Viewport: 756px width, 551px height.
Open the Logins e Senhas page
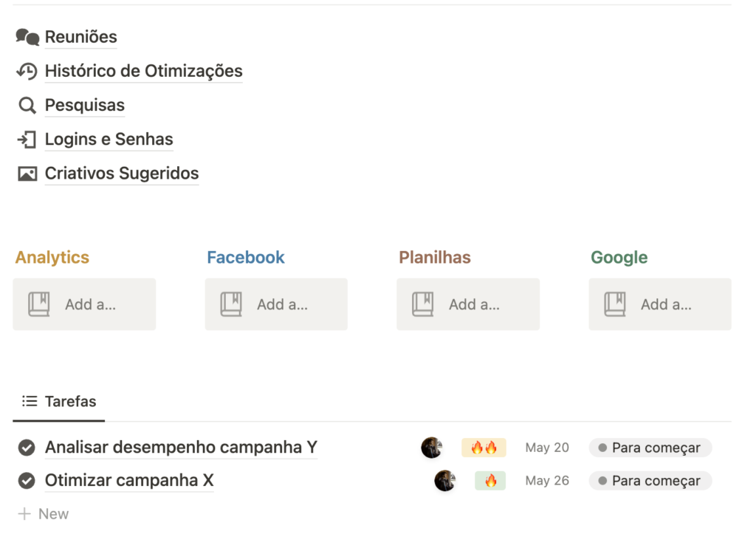(x=109, y=139)
